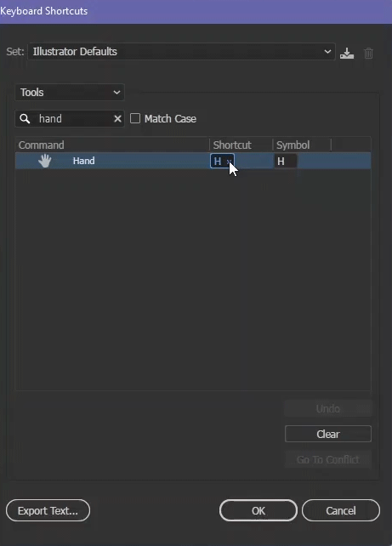The image size is (392, 546).
Task: Edit the Hand symbol field H
Action: (286, 162)
